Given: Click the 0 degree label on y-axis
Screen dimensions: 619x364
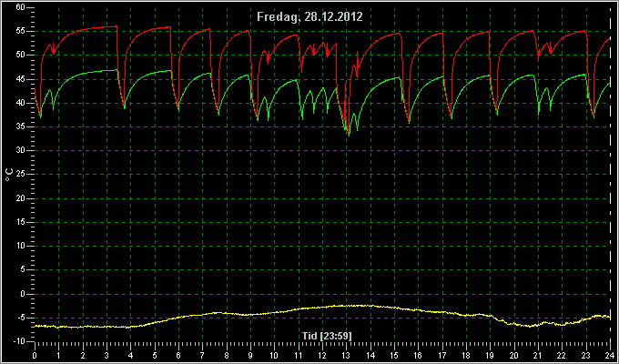Looking at the screenshot, I should [x=23, y=294].
